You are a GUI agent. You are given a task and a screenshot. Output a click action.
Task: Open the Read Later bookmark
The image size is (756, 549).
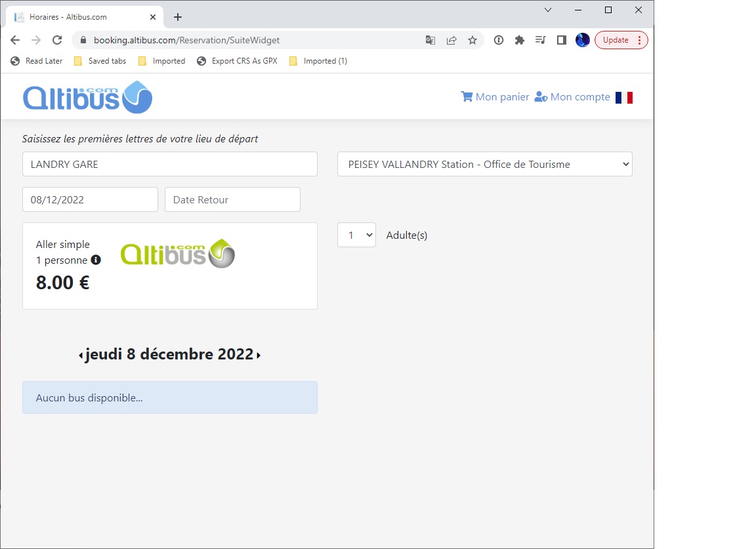37,61
